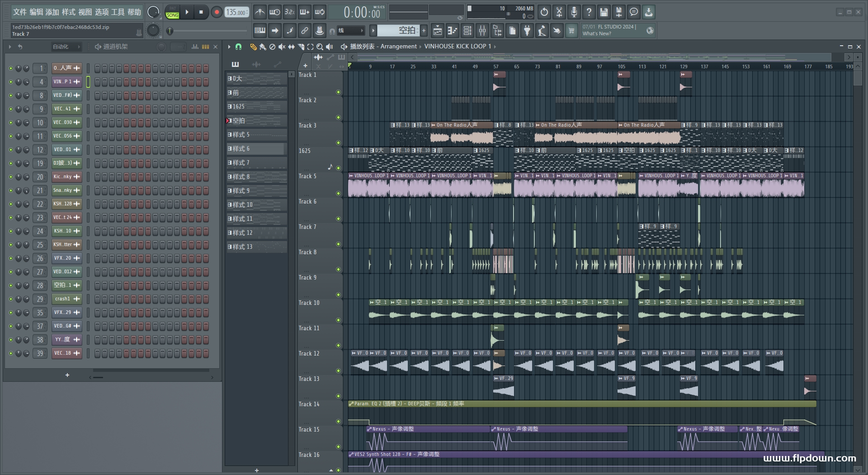Select the Draw pencil tool in playlist
Image resolution: width=868 pixels, height=475 pixels.
coord(253,47)
